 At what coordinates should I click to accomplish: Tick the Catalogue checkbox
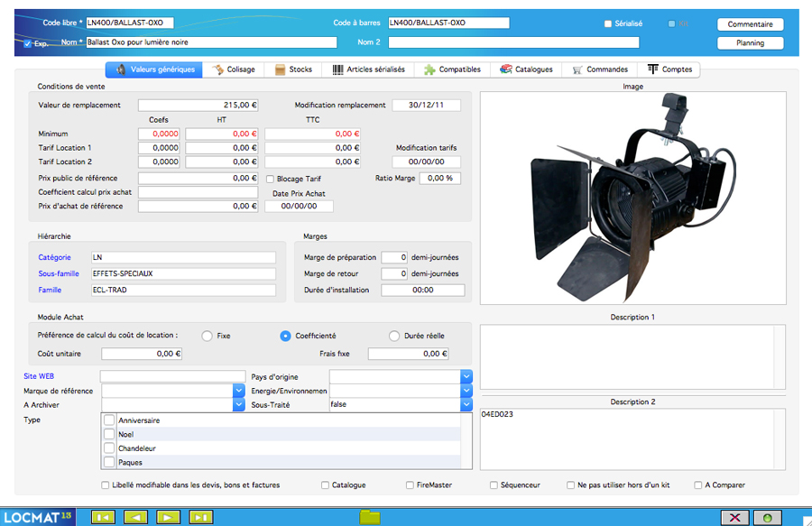pos(325,485)
